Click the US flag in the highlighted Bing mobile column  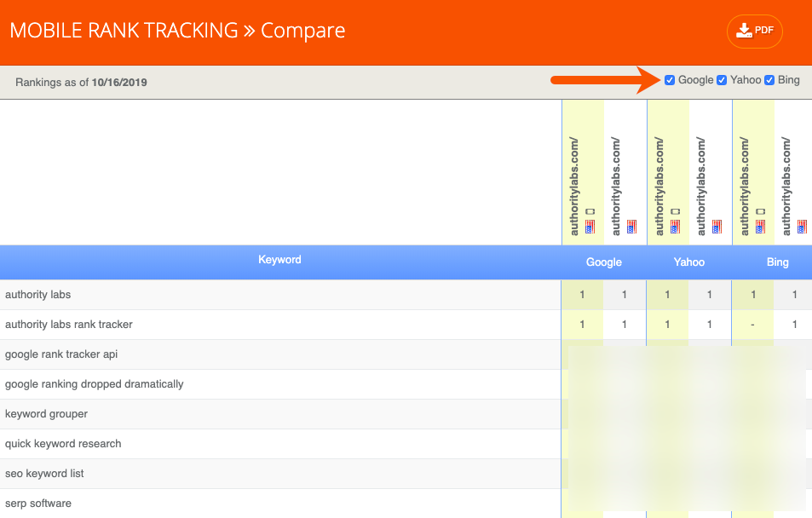(x=760, y=227)
